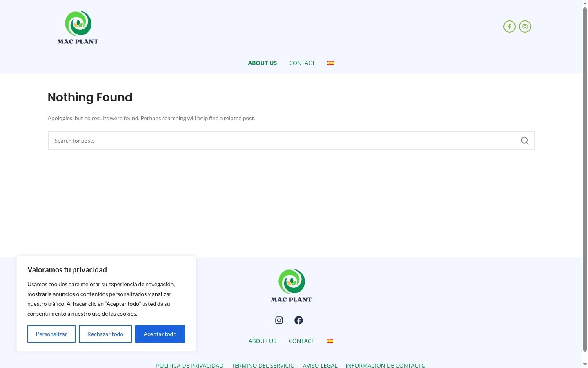Click the Mac Plant header logo
The height and width of the screenshot is (368, 588).
[78, 27]
